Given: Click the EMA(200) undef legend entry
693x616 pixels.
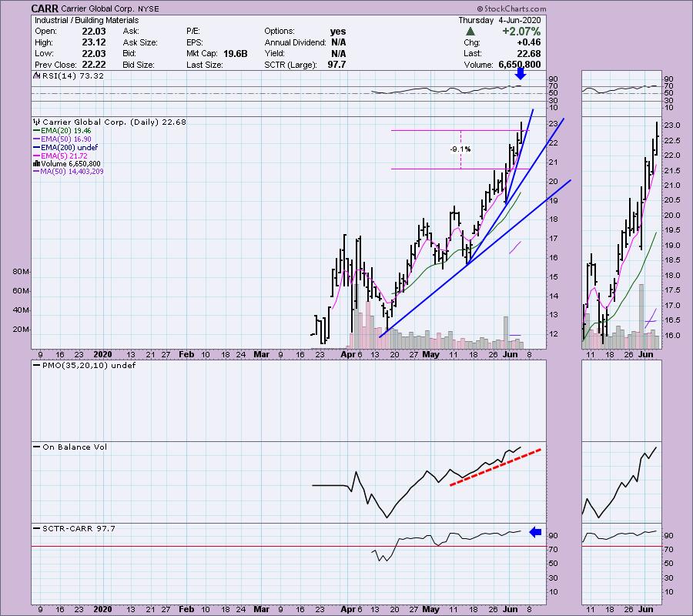Looking at the screenshot, I should (65, 148).
